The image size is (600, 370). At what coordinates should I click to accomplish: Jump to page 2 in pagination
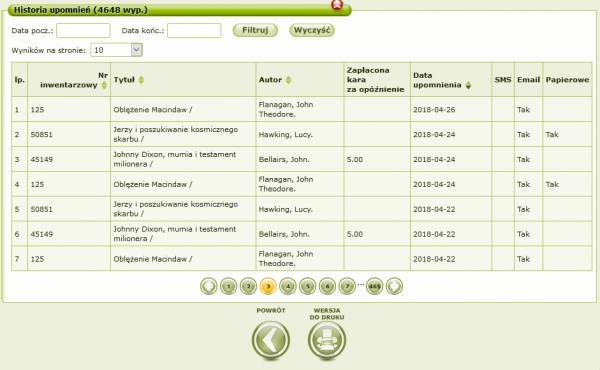(x=248, y=286)
